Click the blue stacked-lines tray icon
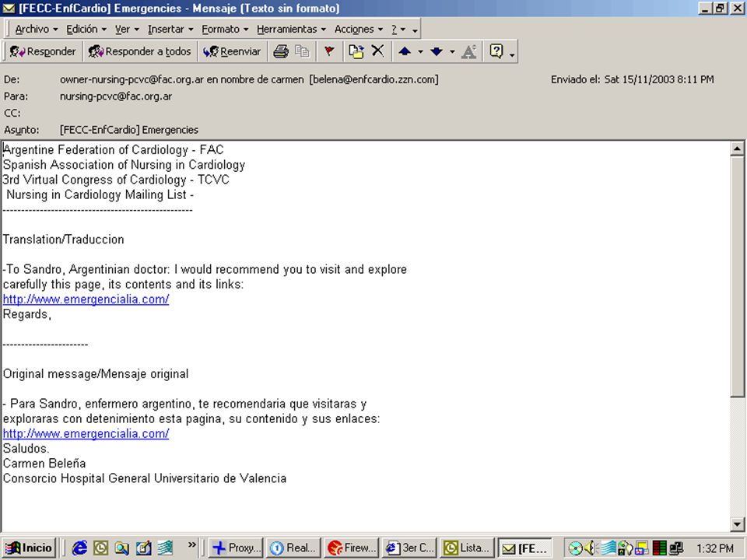The width and height of the screenshot is (747, 560). point(608,548)
